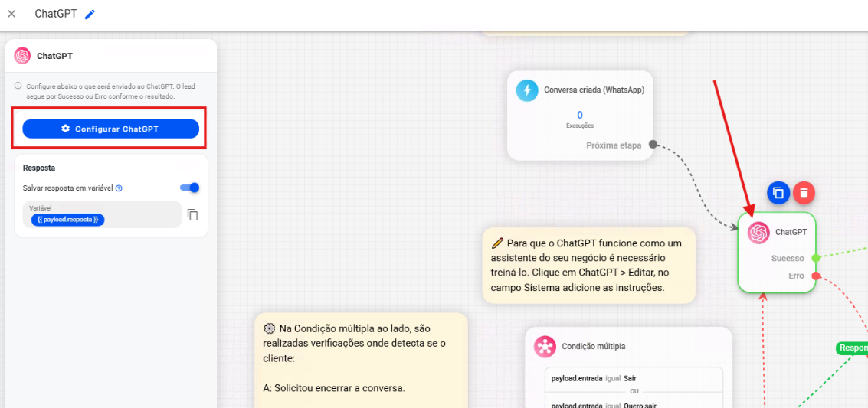
Task: Click the help icon beside Salvar resposta em variável
Action: pyautogui.click(x=119, y=188)
